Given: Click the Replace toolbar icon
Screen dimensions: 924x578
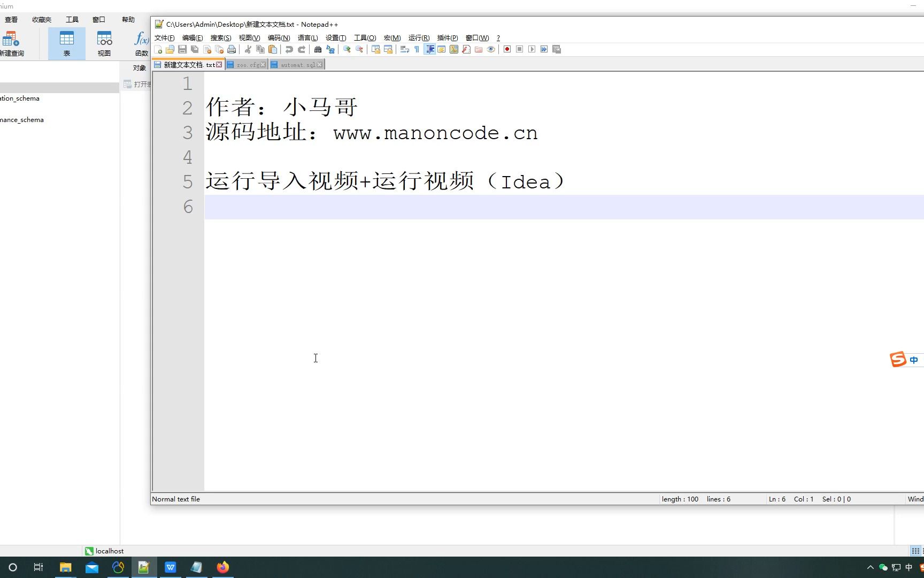Looking at the screenshot, I should click(x=330, y=49).
